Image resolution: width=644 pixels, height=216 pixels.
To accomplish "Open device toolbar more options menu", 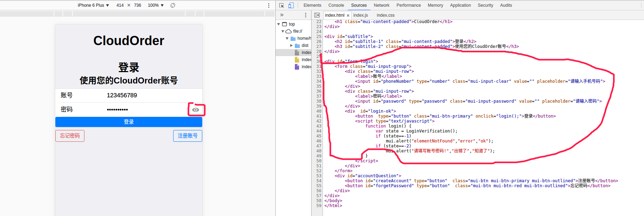I will tap(269, 5).
